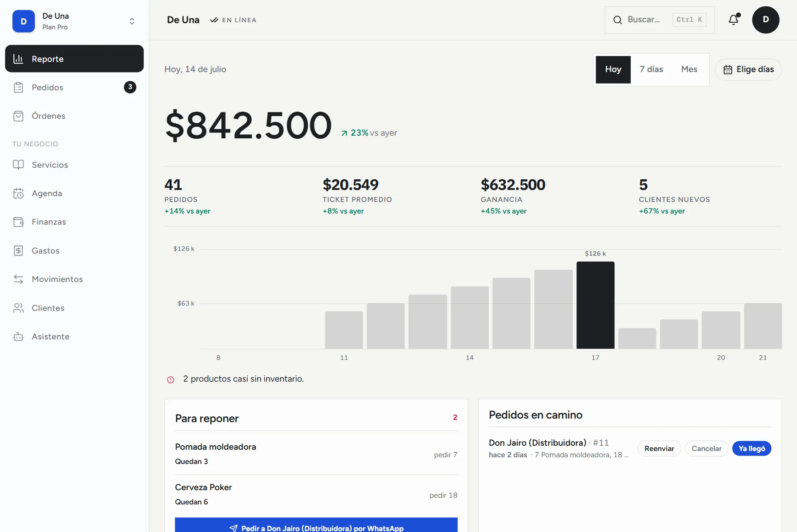Image resolution: width=797 pixels, height=532 pixels.
Task: Click the Pedidos en camino heading
Action: [535, 415]
